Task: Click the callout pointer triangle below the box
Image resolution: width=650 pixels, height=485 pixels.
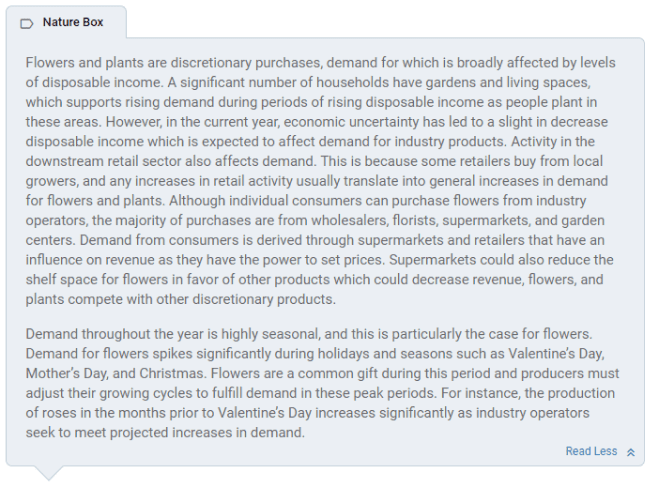Action: pyautogui.click(x=48, y=471)
